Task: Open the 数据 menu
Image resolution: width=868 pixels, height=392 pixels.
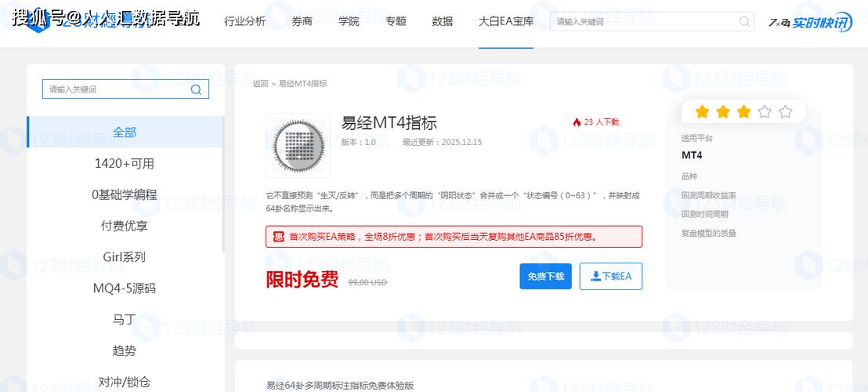Action: [443, 22]
